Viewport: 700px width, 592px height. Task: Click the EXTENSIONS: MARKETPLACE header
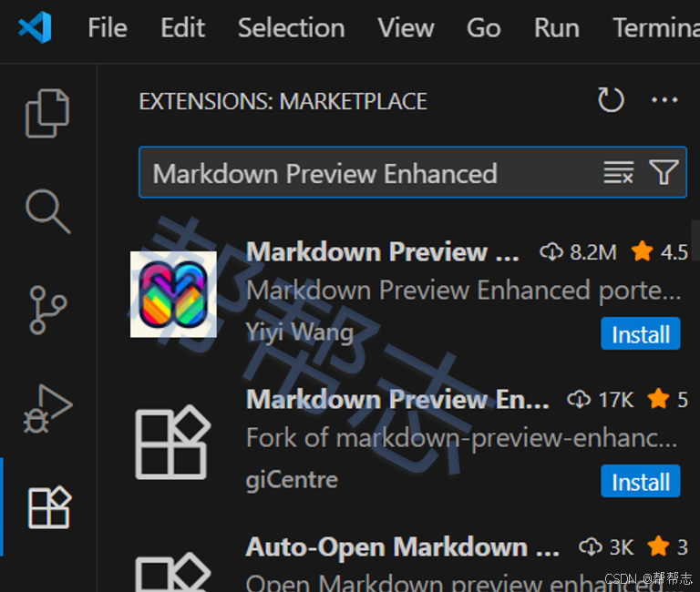click(283, 101)
